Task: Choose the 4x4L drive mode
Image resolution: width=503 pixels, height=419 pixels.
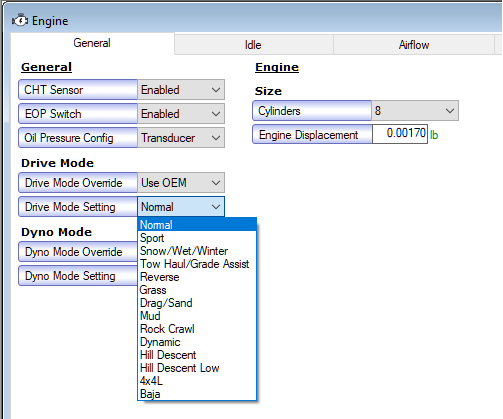Action: [x=197, y=381]
